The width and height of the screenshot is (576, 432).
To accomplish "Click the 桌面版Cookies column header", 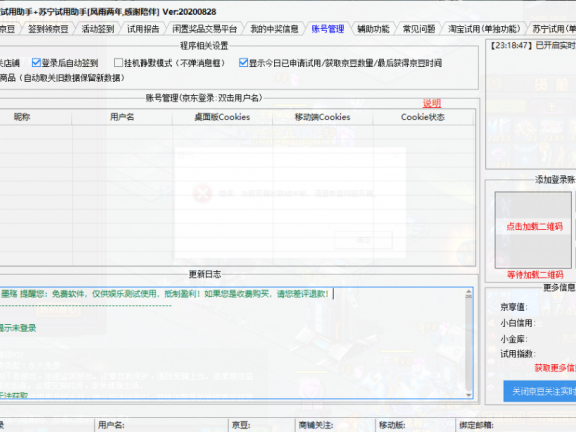I will (x=222, y=117).
